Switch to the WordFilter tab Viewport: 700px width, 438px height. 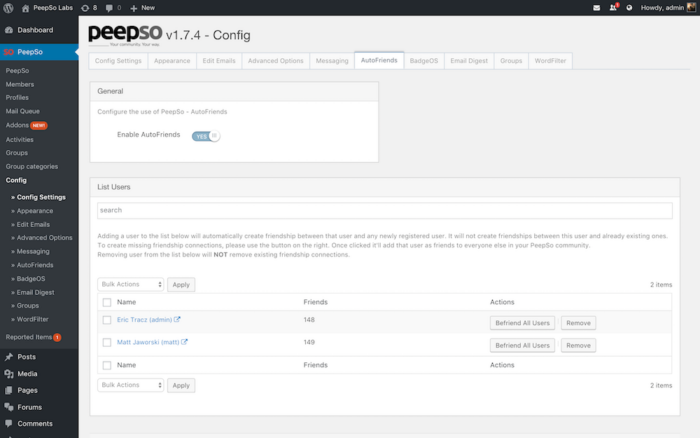coord(550,61)
